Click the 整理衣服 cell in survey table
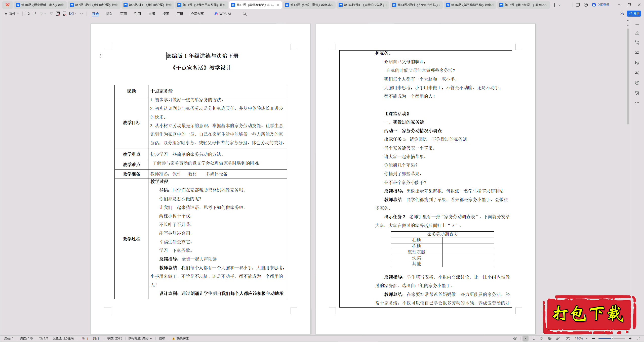644x342 pixels. point(417,252)
